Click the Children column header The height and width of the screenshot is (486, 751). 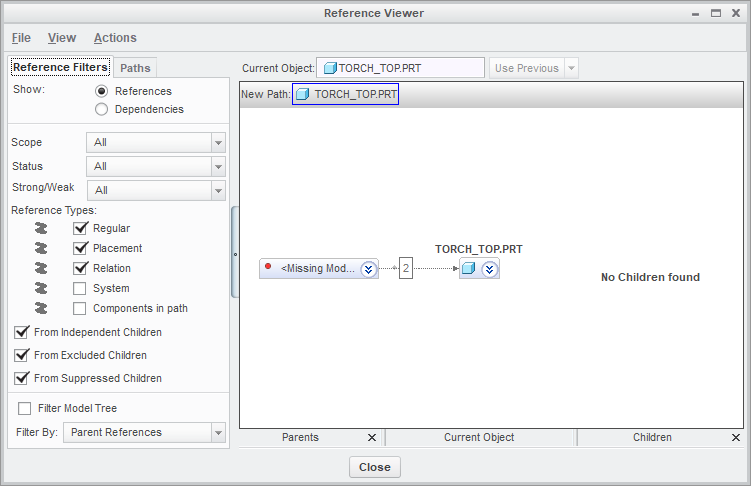coord(652,437)
